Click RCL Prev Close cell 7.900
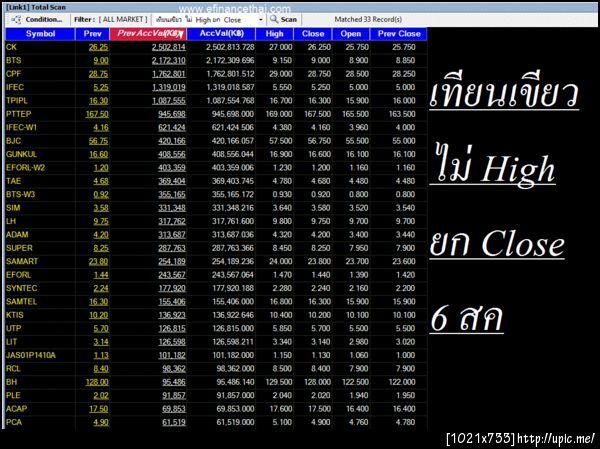Screen dimensions: 600x449 [405, 369]
